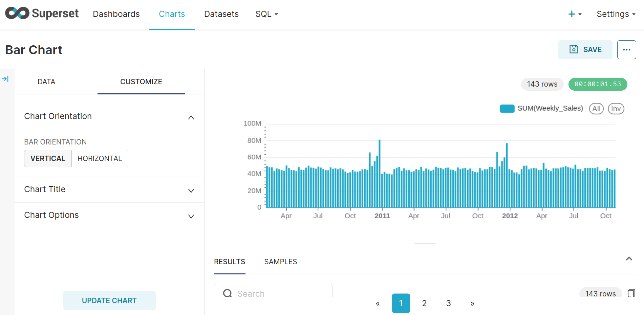644x315 pixels.
Task: Open the Charts tab in navbar
Action: (172, 14)
